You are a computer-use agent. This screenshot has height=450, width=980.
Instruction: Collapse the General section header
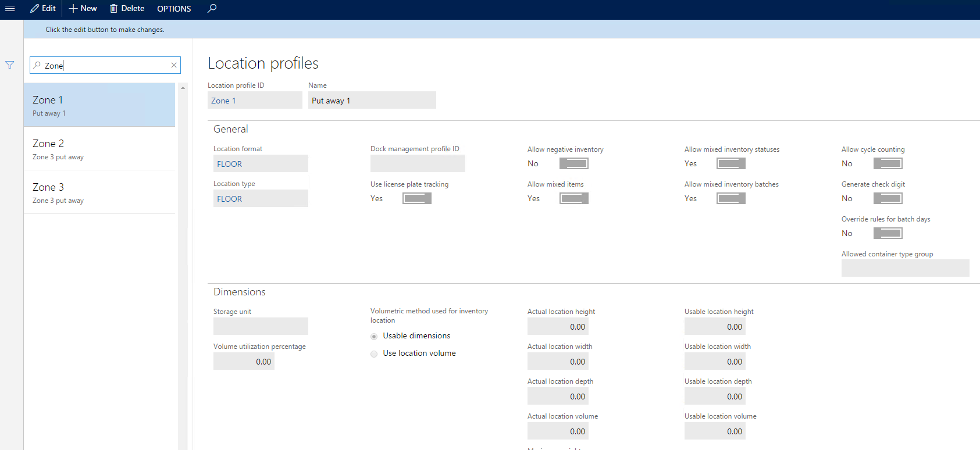tap(231, 129)
